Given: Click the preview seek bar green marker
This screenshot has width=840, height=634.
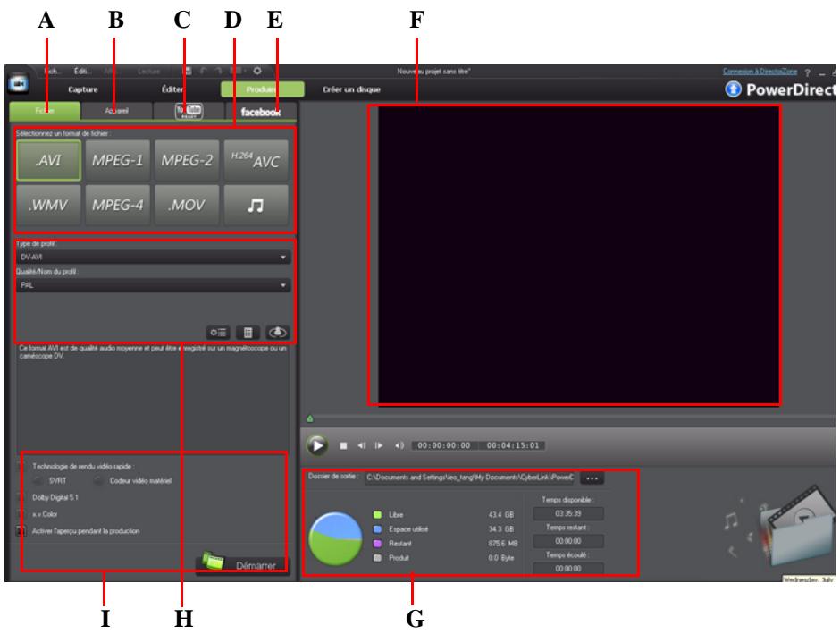Looking at the screenshot, I should 310,418.
